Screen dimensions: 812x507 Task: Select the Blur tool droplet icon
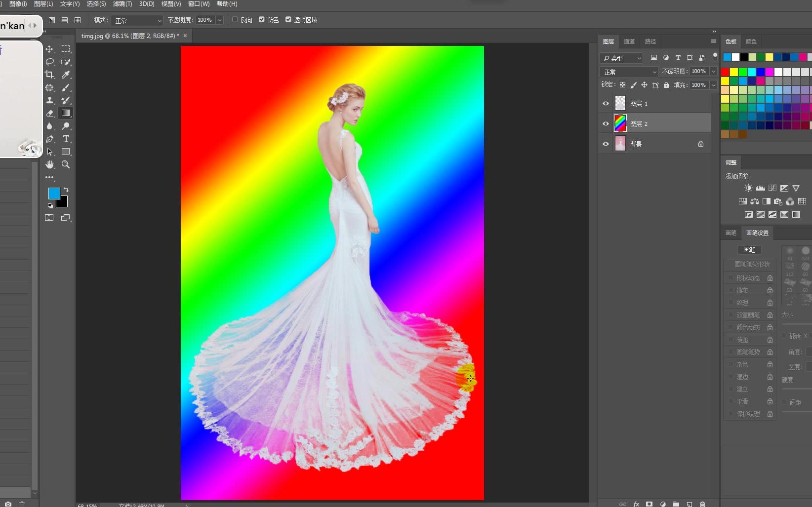49,126
